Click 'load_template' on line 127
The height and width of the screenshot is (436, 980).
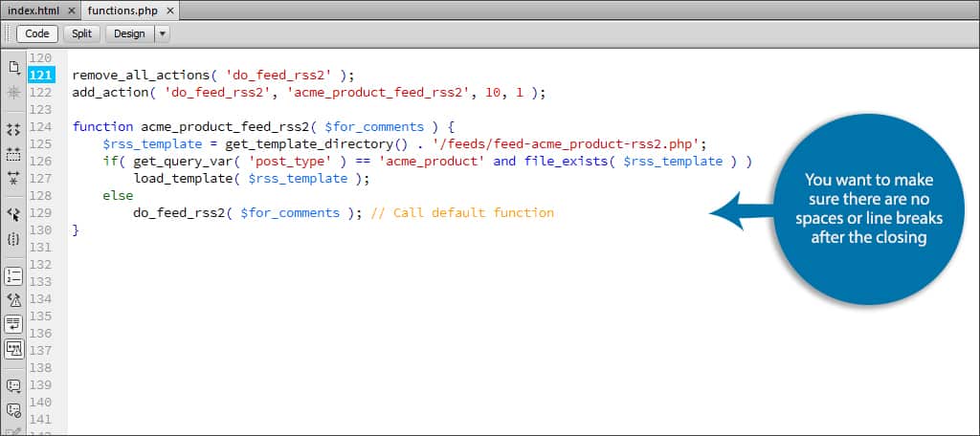coord(183,179)
